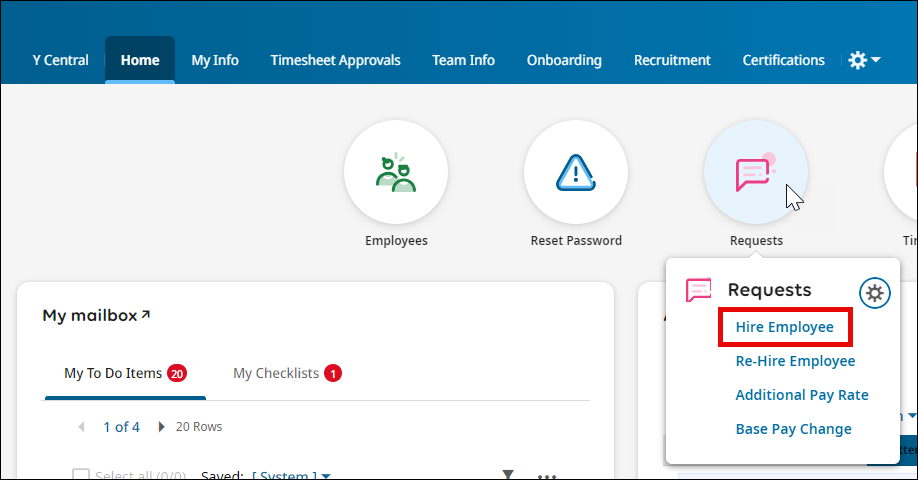Select Re-Hire Employee request link
This screenshot has width=918, height=480.
pos(795,361)
